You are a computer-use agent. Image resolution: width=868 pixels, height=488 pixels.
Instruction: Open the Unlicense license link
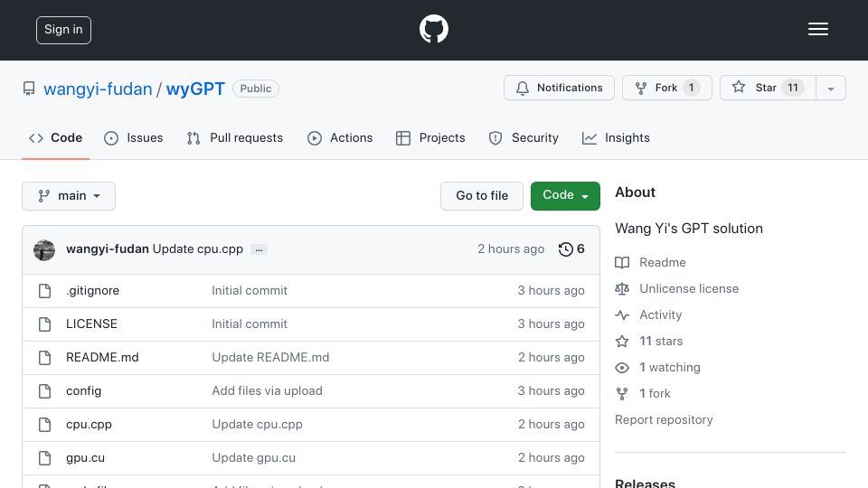click(x=689, y=289)
